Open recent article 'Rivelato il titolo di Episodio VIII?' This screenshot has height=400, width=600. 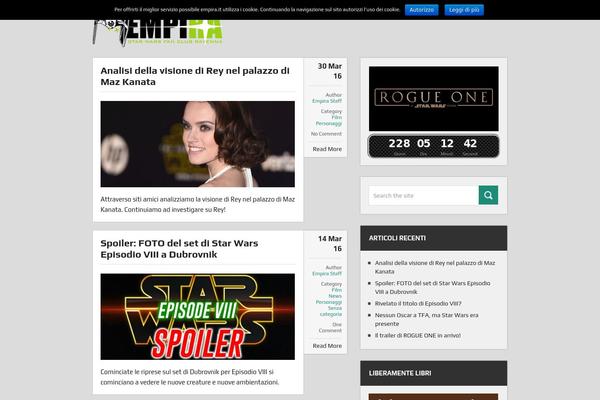[x=418, y=304]
